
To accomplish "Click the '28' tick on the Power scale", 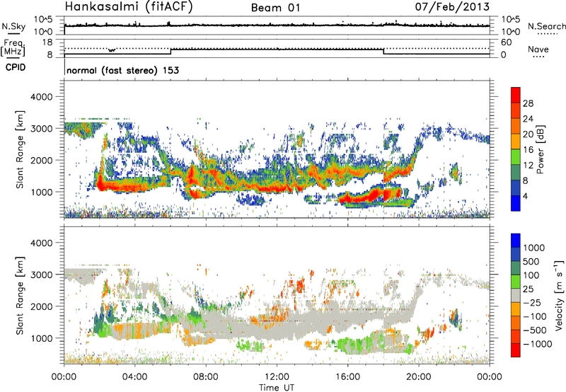I will click(x=528, y=103).
